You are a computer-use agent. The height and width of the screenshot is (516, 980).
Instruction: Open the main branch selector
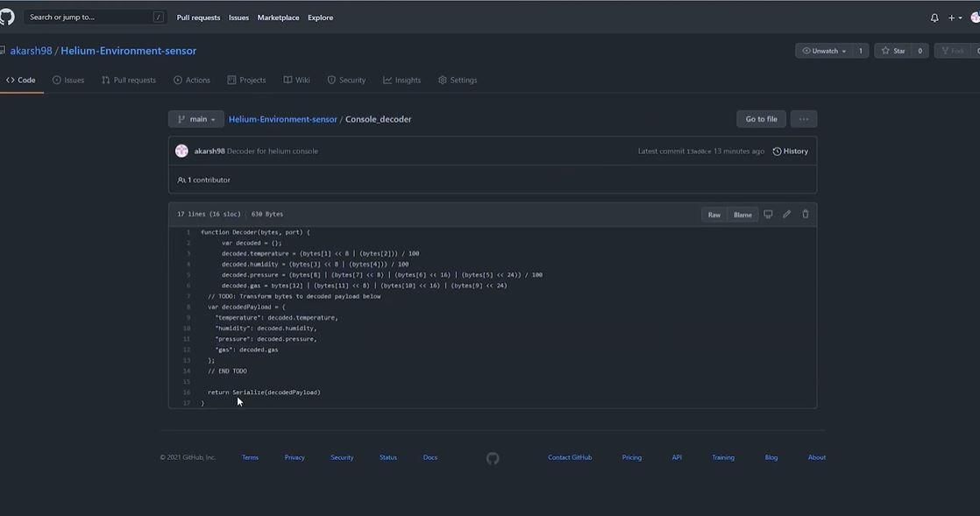click(196, 118)
